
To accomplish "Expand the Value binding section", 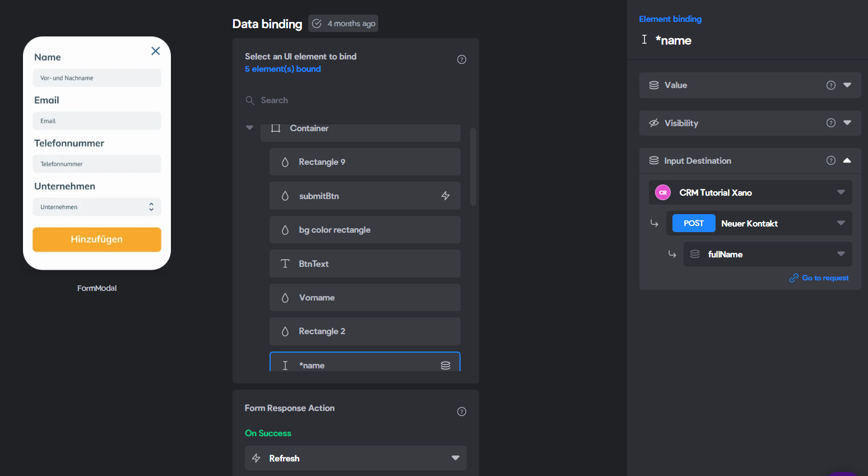I will click(x=847, y=85).
